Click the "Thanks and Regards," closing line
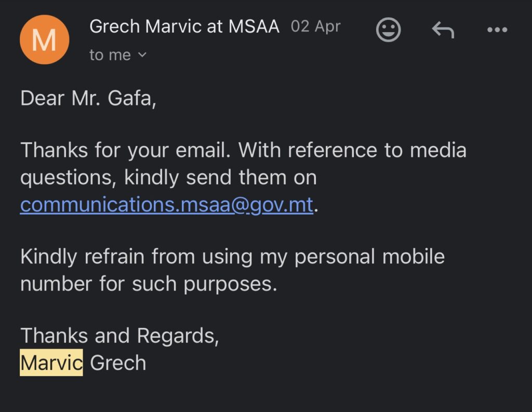The image size is (532, 412). pyautogui.click(x=120, y=336)
